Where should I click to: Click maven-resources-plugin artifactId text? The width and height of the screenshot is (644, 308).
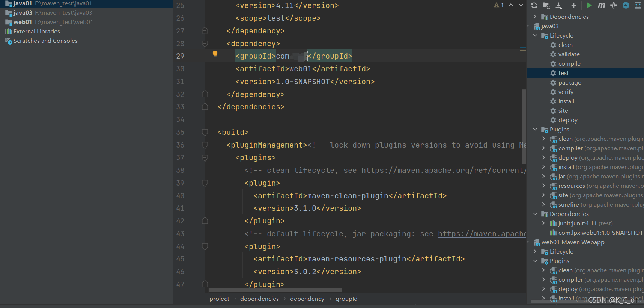click(x=357, y=259)
